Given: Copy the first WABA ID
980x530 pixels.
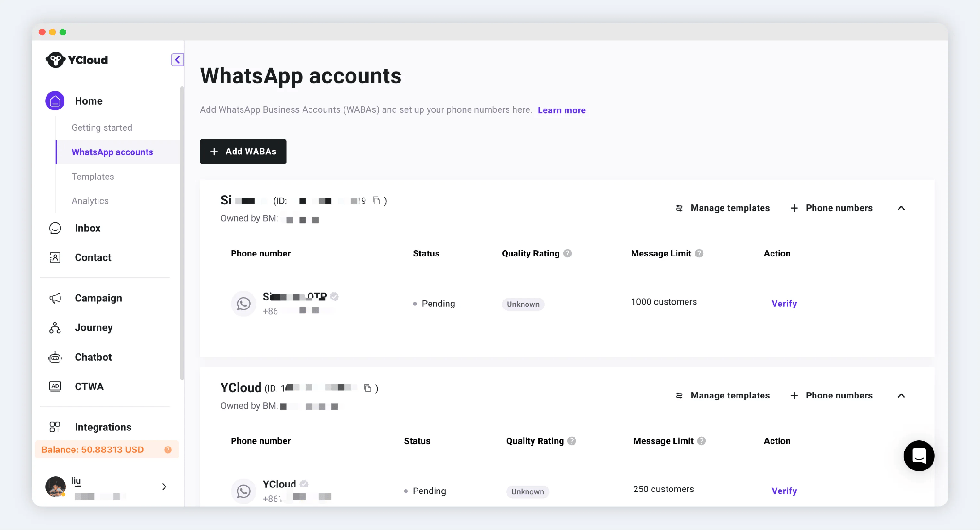Looking at the screenshot, I should point(376,201).
